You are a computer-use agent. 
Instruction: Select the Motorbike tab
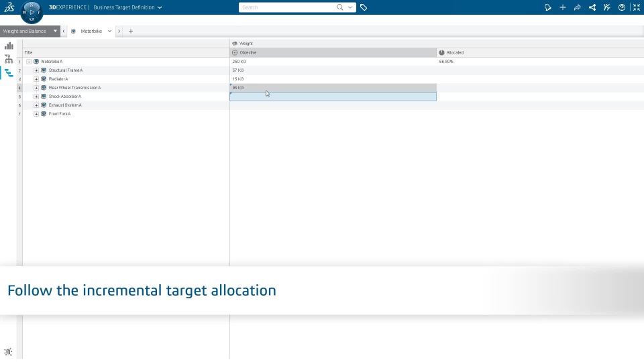(x=91, y=32)
